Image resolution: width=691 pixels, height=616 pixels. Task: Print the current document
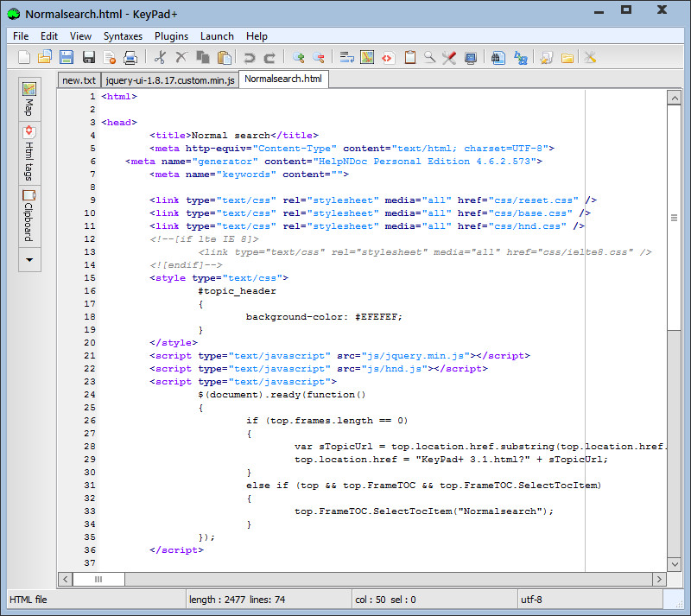[x=130, y=57]
